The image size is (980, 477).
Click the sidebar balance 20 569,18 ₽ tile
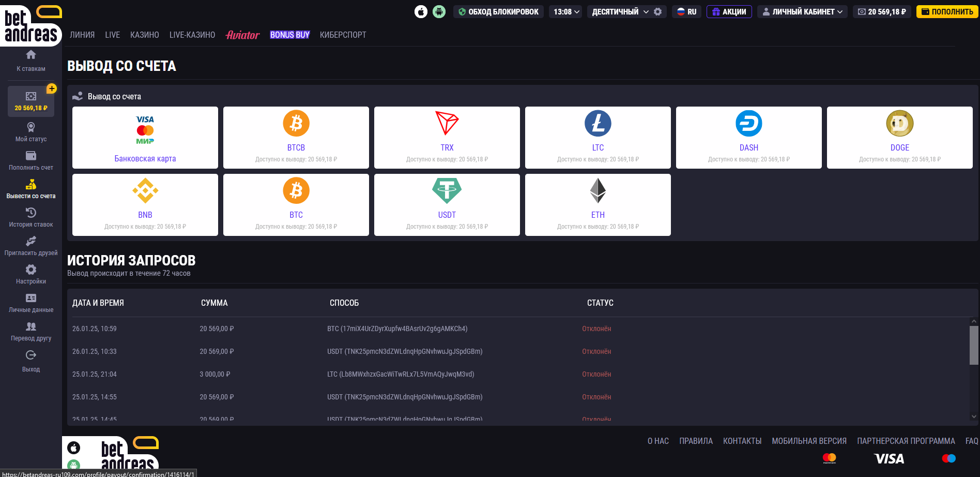[31, 101]
